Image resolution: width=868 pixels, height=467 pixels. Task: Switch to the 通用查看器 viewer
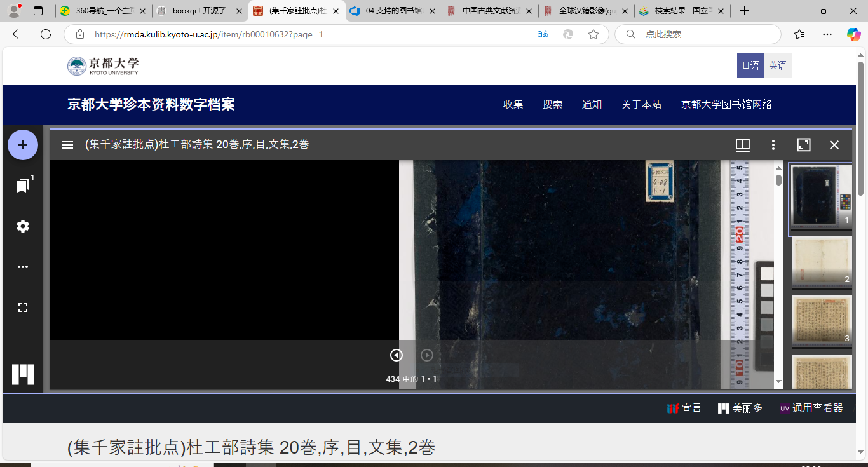pyautogui.click(x=811, y=409)
